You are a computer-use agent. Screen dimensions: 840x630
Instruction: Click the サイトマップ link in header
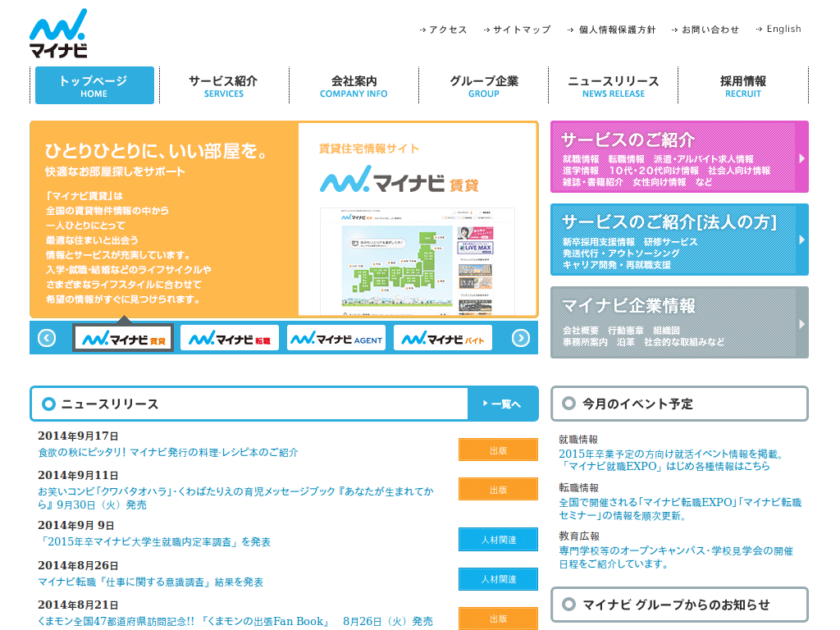click(x=517, y=30)
